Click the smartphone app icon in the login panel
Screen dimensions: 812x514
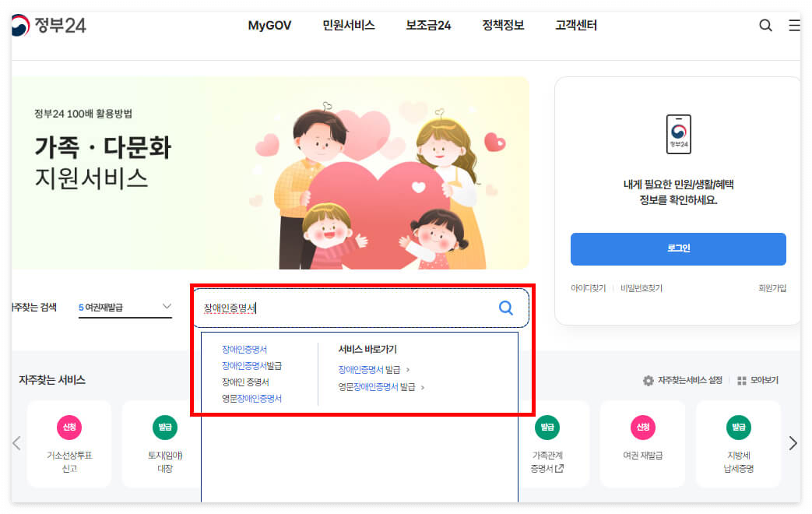pyautogui.click(x=677, y=134)
